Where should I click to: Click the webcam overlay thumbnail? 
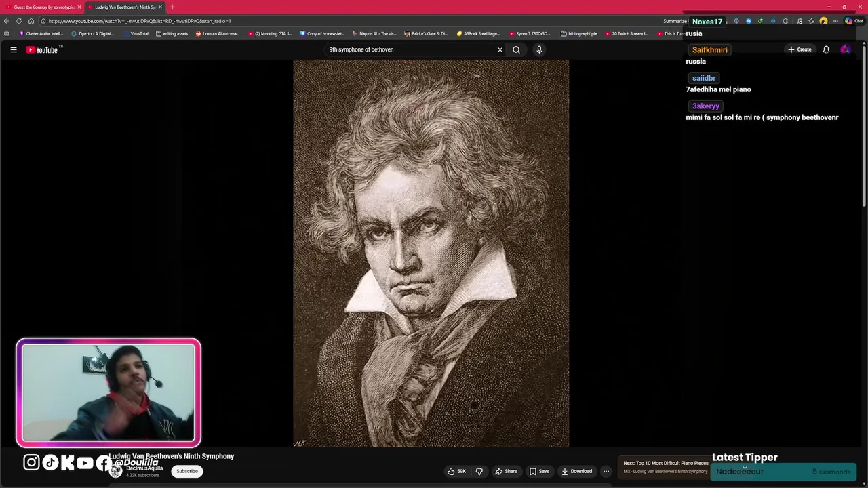click(108, 392)
